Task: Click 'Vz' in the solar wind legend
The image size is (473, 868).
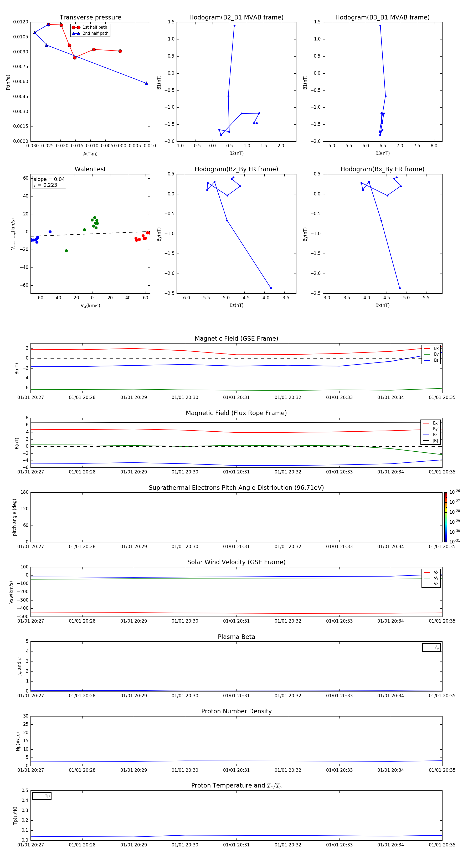Action: [x=436, y=584]
